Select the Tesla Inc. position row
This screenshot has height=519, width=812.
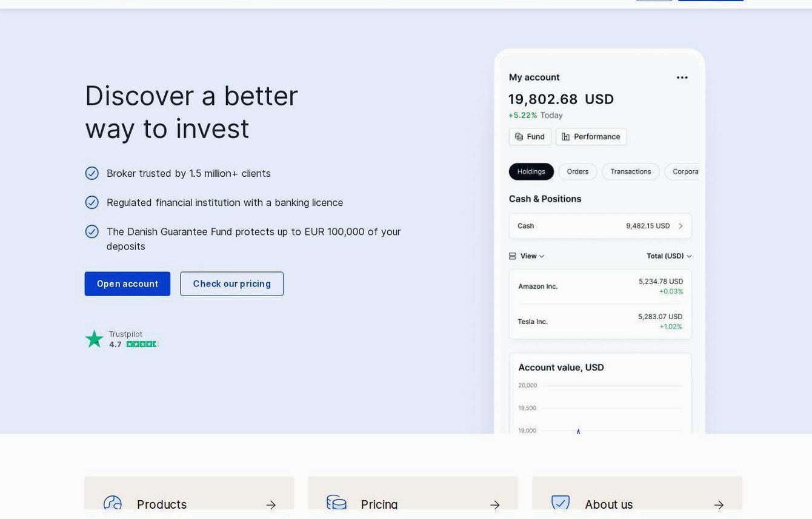pyautogui.click(x=600, y=322)
